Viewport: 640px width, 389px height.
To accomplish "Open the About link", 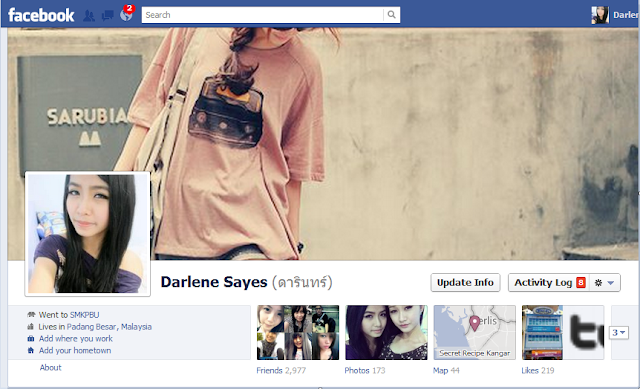I will [50, 367].
